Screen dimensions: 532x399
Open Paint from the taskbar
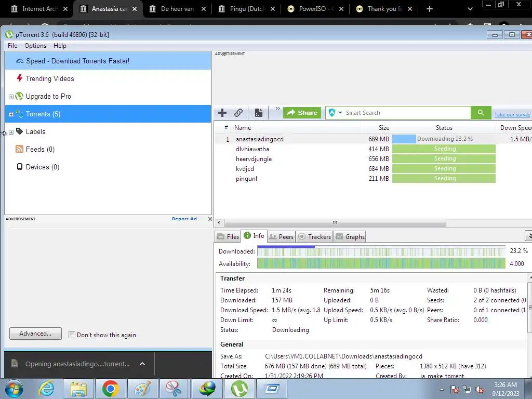coord(142,389)
